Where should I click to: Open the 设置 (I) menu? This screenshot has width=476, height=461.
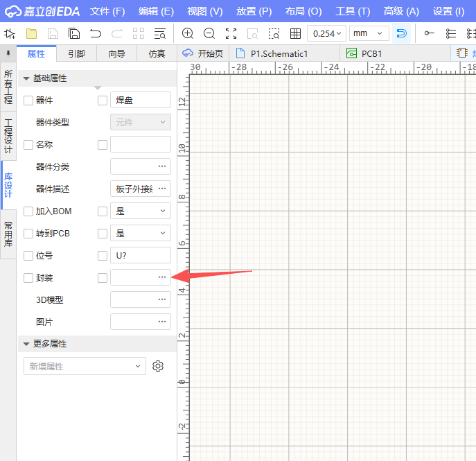449,11
